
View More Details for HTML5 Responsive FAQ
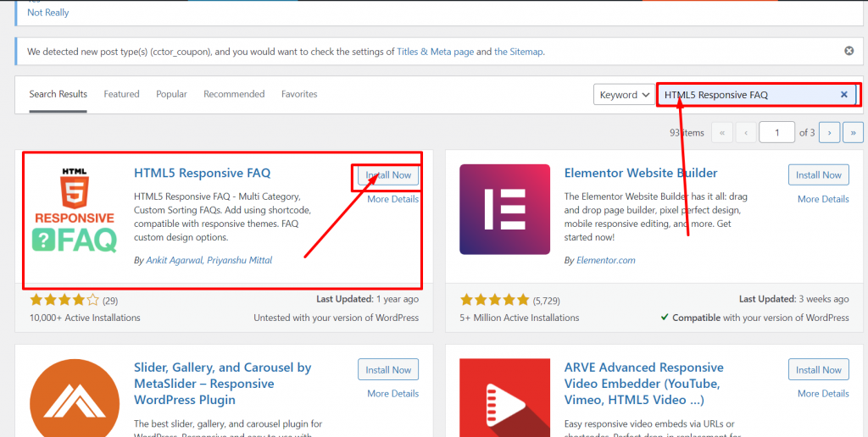393,199
